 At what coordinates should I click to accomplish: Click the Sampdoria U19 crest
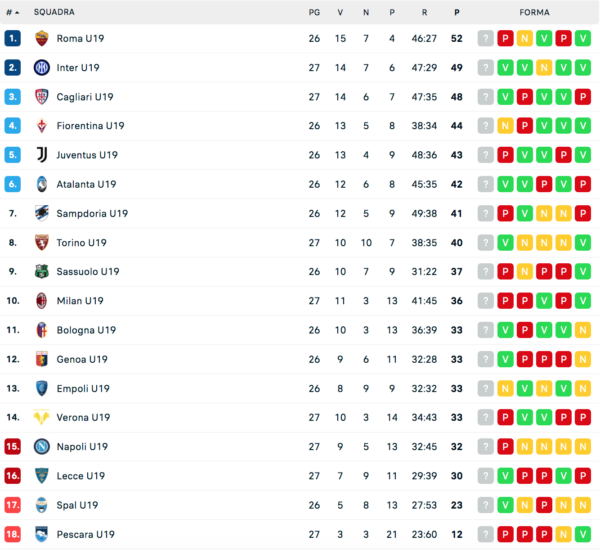(x=42, y=213)
